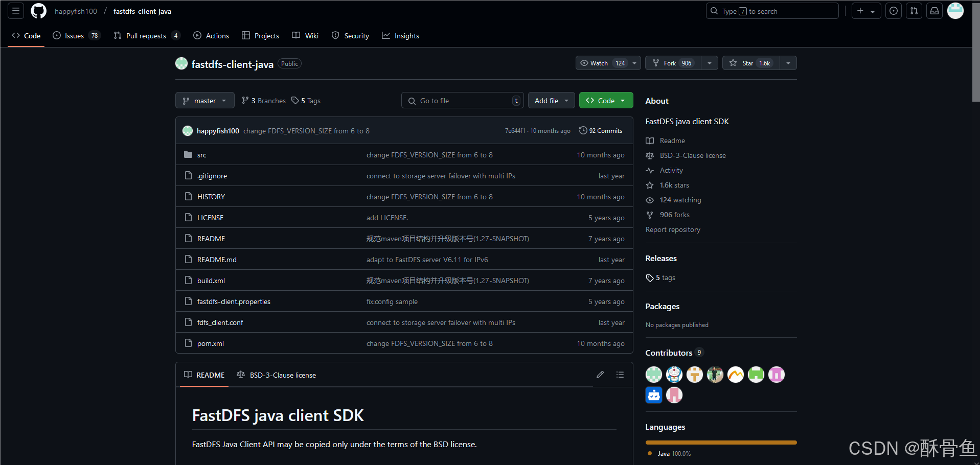The height and width of the screenshot is (465, 980).
Task: Open user profile avatar menu
Action: pos(955,11)
